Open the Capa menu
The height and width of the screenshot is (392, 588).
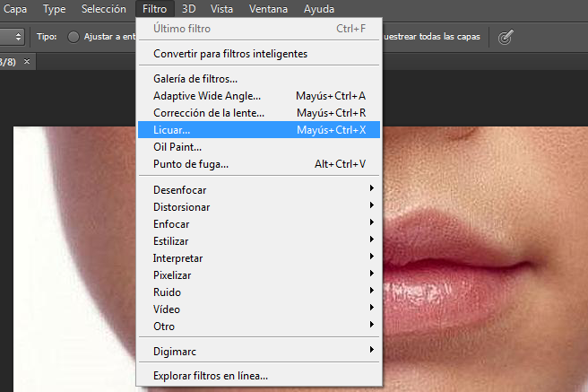tap(22, 9)
